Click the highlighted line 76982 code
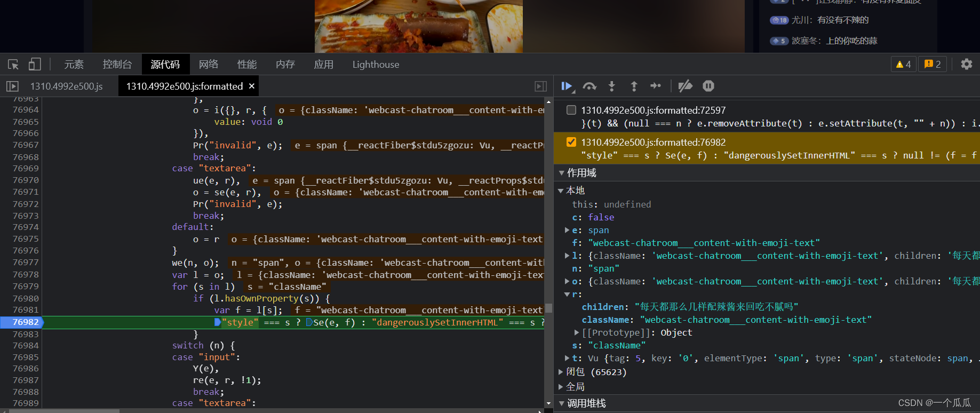Screen dimensions: 980x413 tap(293, 322)
